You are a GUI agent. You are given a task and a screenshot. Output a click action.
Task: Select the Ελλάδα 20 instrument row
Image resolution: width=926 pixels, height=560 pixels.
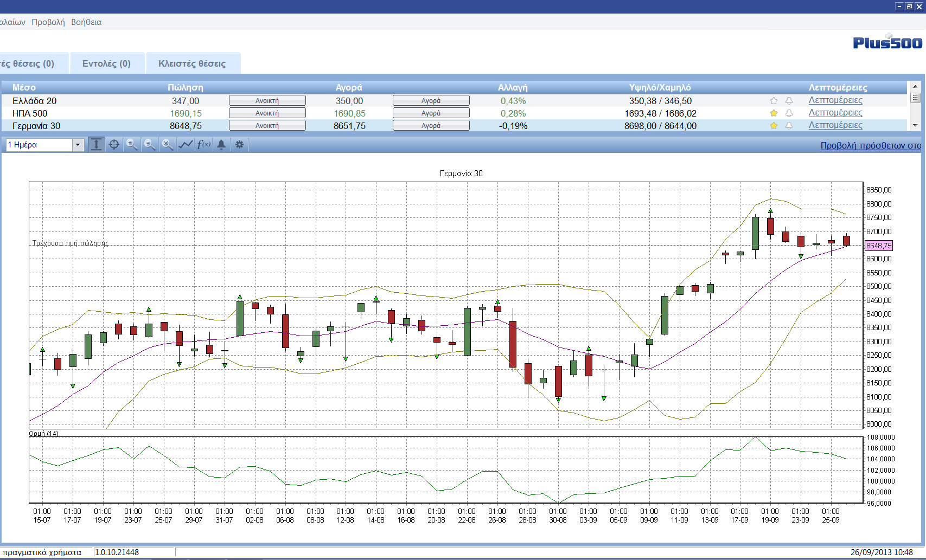coord(454,100)
